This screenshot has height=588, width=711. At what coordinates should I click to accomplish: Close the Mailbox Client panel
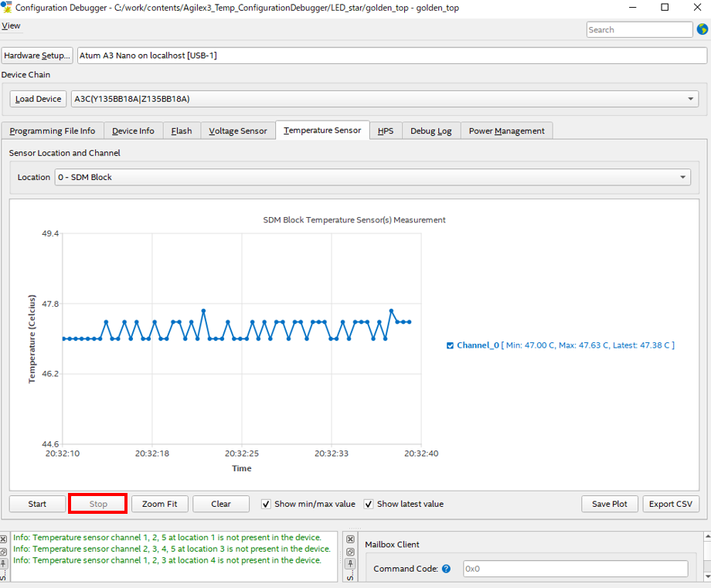[350, 539]
